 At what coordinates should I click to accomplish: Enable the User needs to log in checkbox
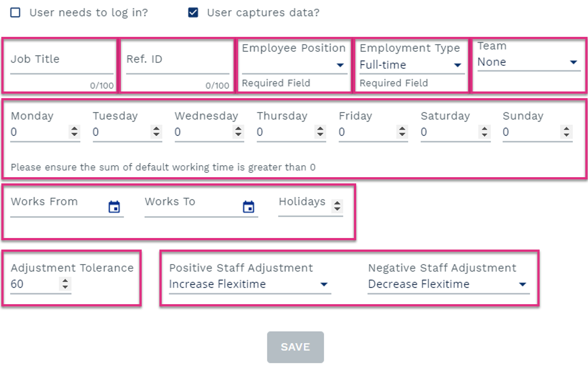(16, 12)
